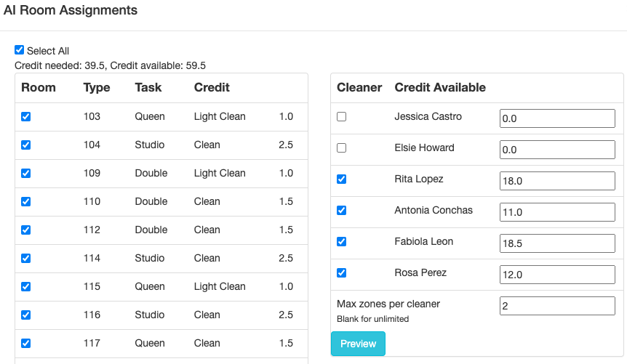Click 'Studio' in room 104 row
Image resolution: width=627 pixels, height=364 pixels.
coord(150,145)
